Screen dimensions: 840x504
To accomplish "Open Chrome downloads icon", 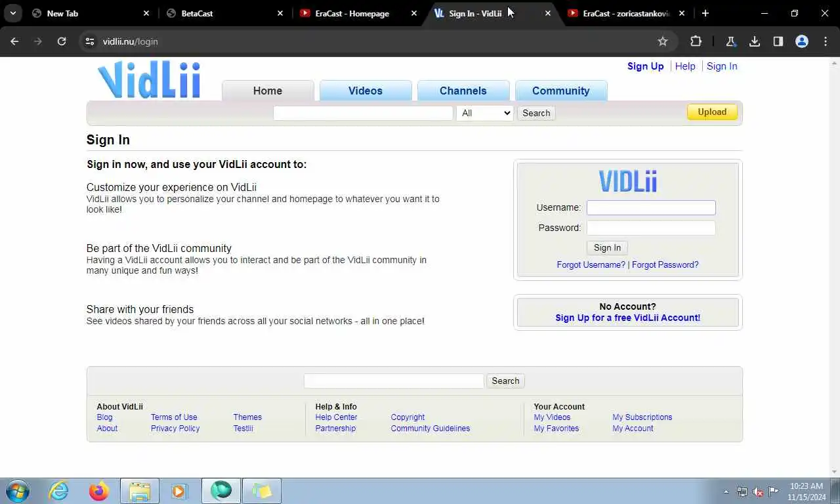I will (x=755, y=41).
